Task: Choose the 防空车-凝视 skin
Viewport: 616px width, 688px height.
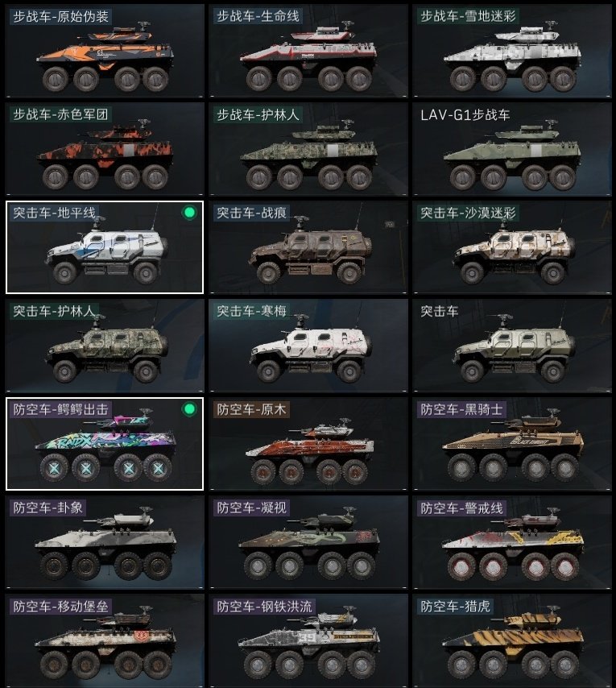Action: [308, 542]
